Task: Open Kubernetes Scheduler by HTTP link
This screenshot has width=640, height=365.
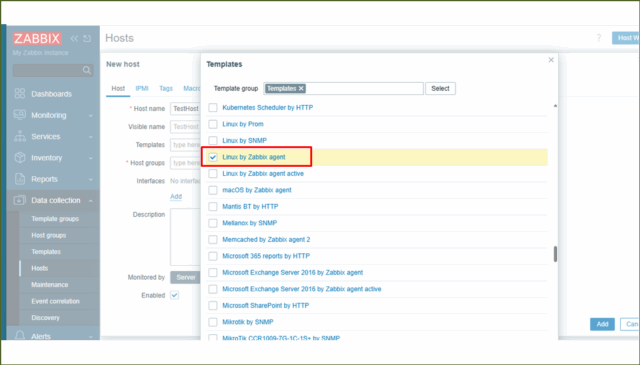Action: click(x=268, y=108)
